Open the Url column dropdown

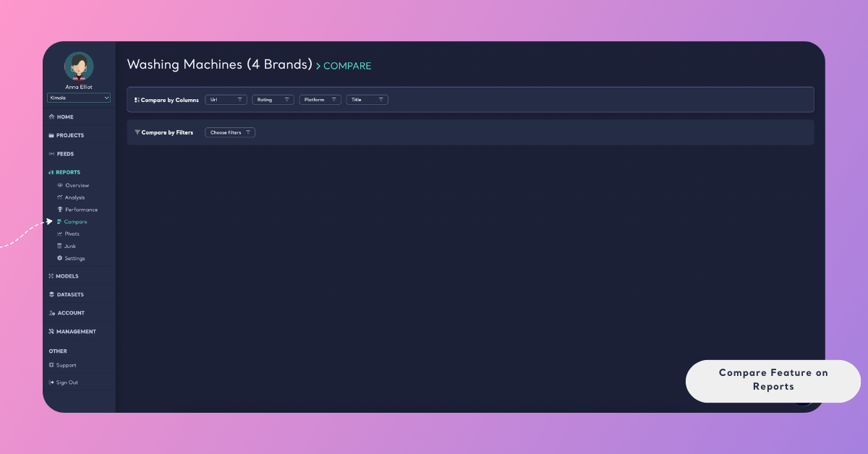(226, 100)
